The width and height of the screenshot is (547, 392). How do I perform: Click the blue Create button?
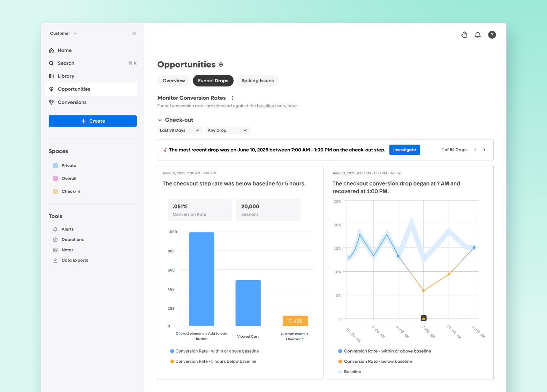click(93, 121)
